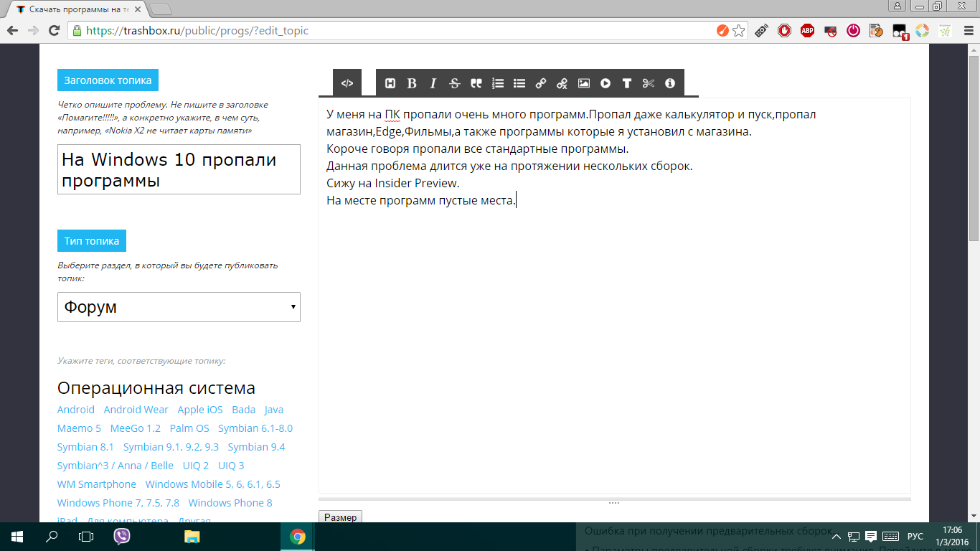Click the orange broom icon in address bar
Image resolution: width=980 pixels, height=551 pixels.
722,31
